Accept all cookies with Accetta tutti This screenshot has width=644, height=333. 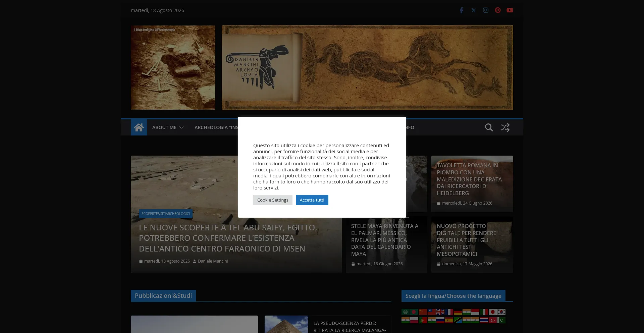pyautogui.click(x=312, y=200)
